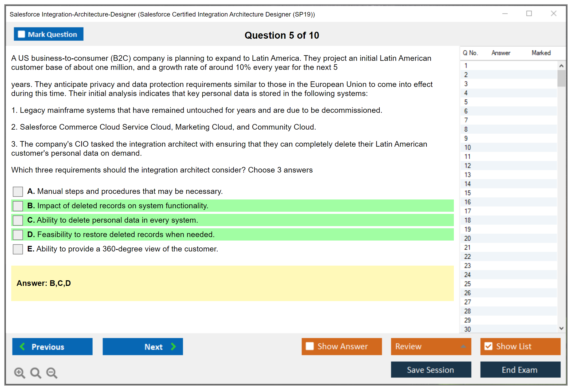Click the question list scrollbar thumb
Screen dimensions: 574x392
coord(561,78)
